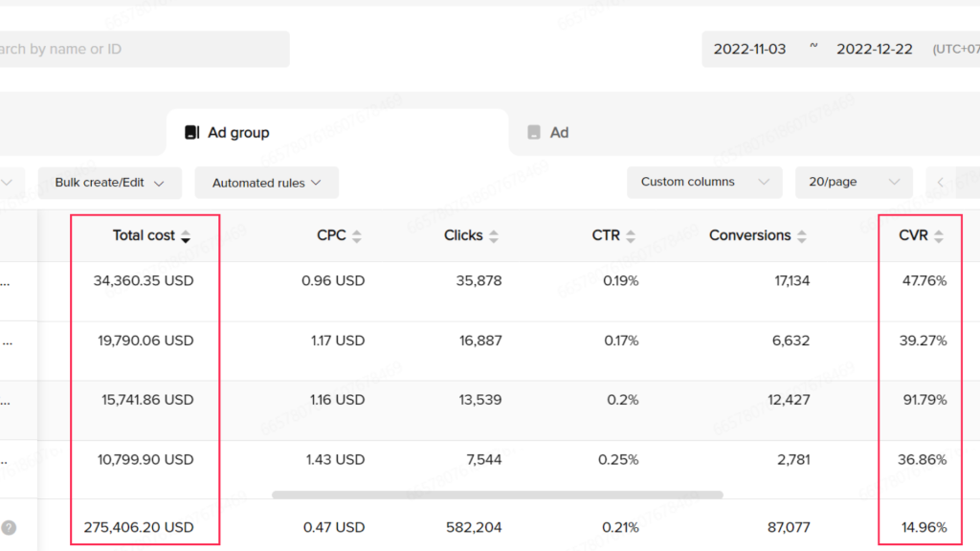Change page size via the 20/page dropdown
This screenshot has height=551, width=980.
tap(854, 182)
